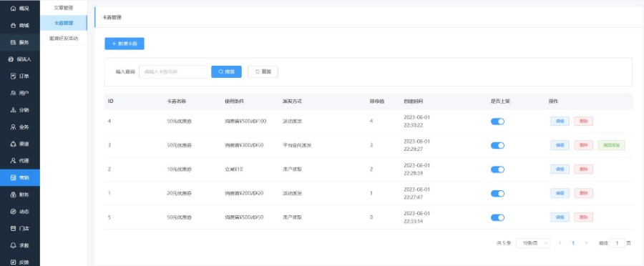Open the 反馈 feedback sidebar icon

pyautogui.click(x=13, y=262)
